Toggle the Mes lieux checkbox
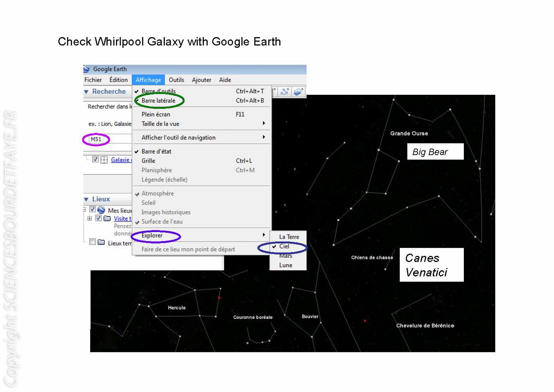 pos(93,210)
